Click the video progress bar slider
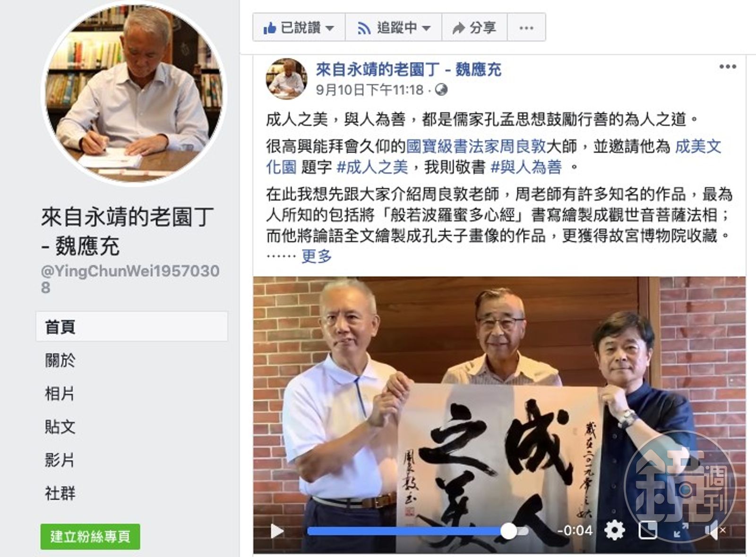The image size is (756, 557). 418,531
